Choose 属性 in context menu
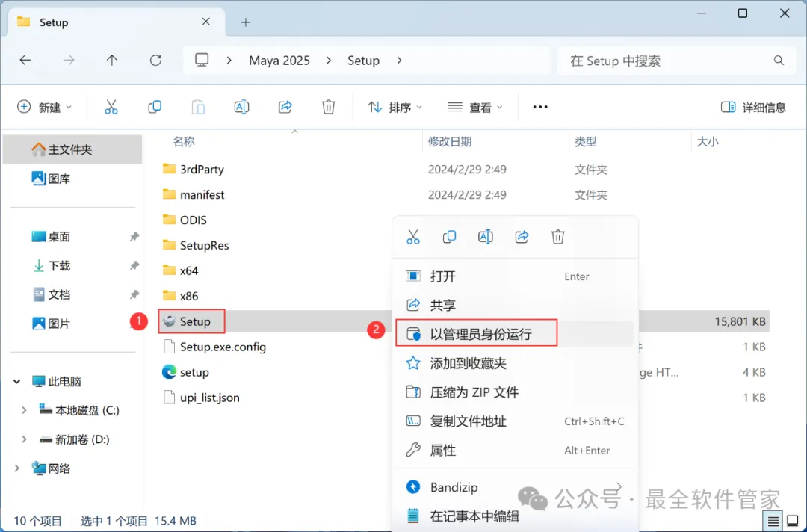Viewport: 807px width, 532px height. pyautogui.click(x=515, y=451)
